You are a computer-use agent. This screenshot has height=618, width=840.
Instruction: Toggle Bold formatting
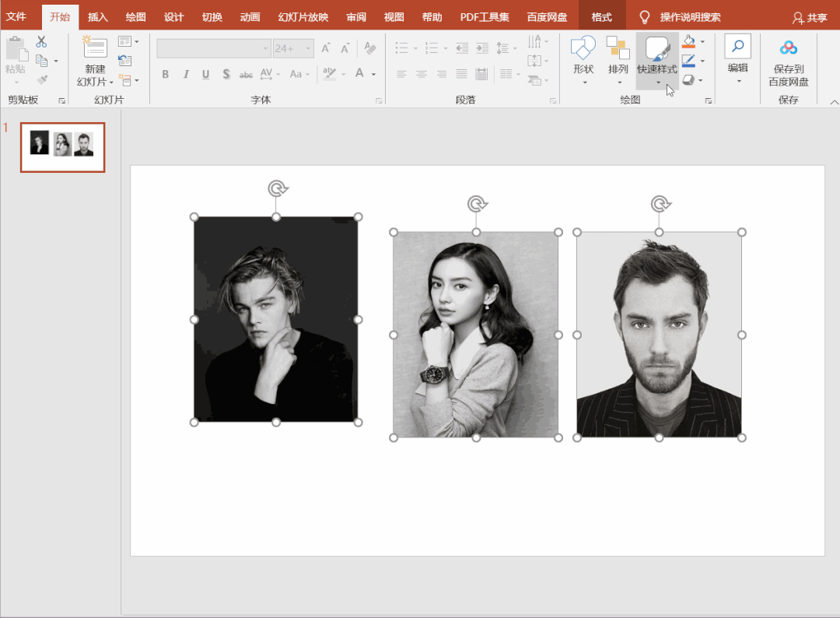point(165,75)
